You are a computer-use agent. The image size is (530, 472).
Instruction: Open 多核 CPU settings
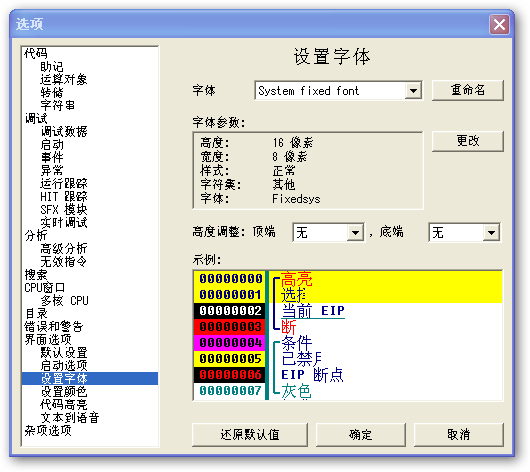[64, 301]
